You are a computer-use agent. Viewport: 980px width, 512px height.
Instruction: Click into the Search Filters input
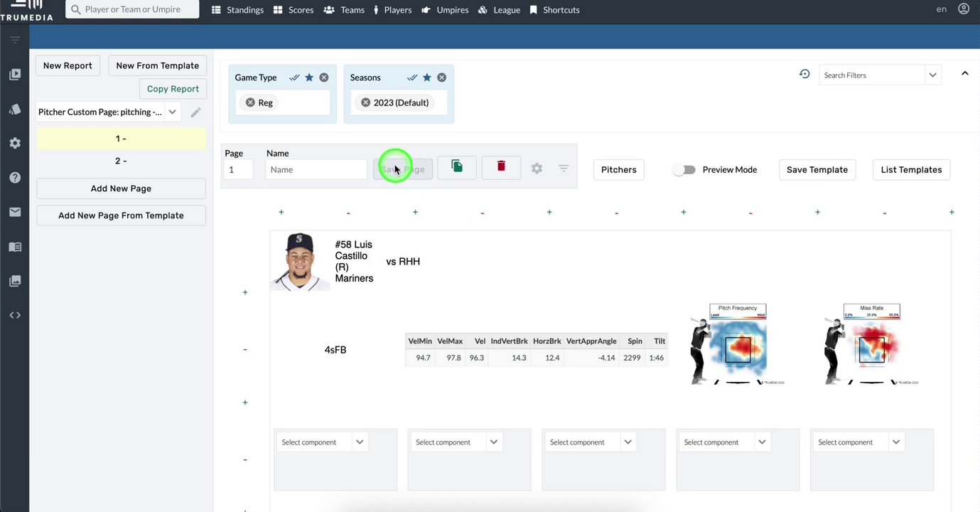pyautogui.click(x=872, y=75)
